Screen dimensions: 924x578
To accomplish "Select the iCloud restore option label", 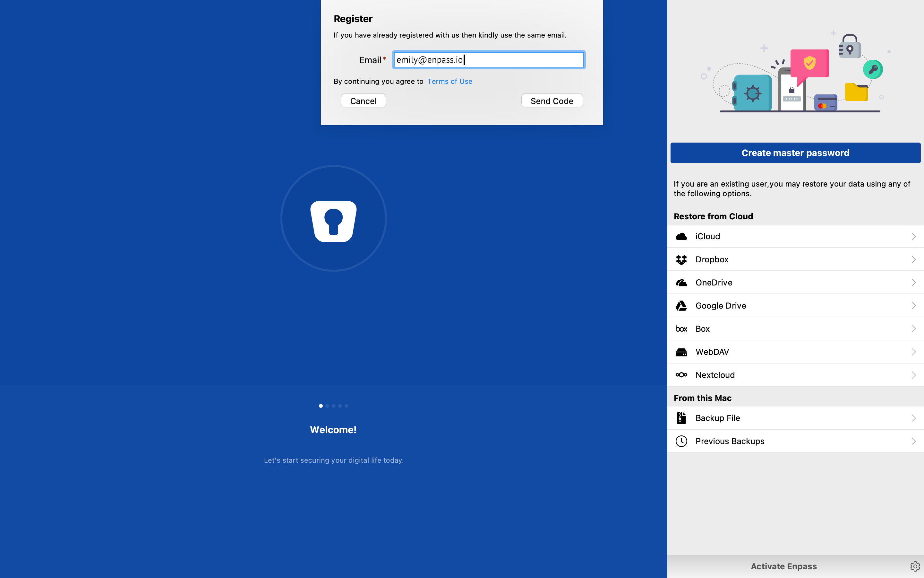I will coord(707,237).
